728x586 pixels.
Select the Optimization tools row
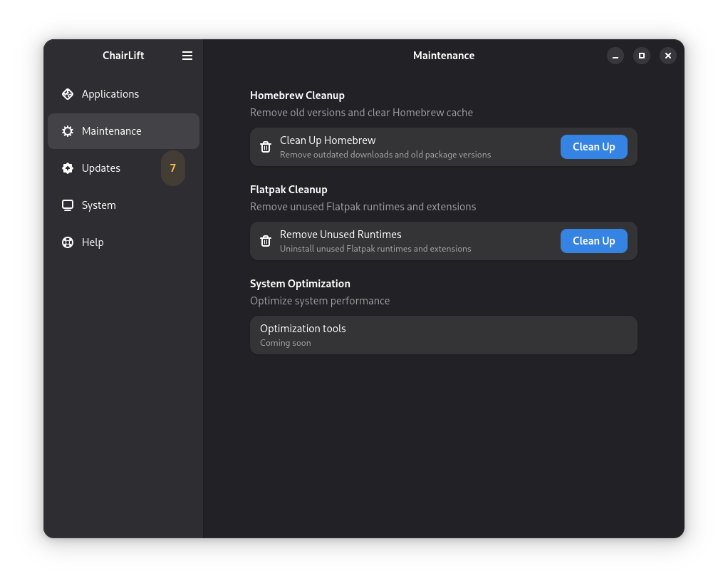point(443,335)
